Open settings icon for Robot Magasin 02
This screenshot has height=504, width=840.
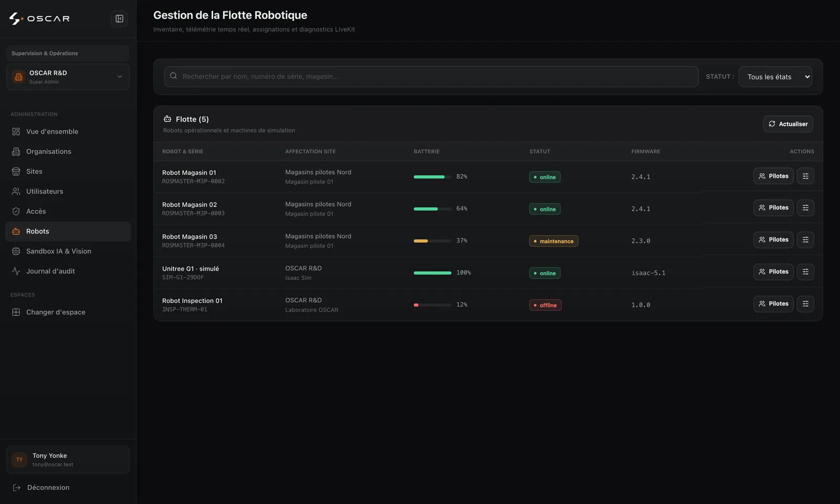pyautogui.click(x=805, y=208)
